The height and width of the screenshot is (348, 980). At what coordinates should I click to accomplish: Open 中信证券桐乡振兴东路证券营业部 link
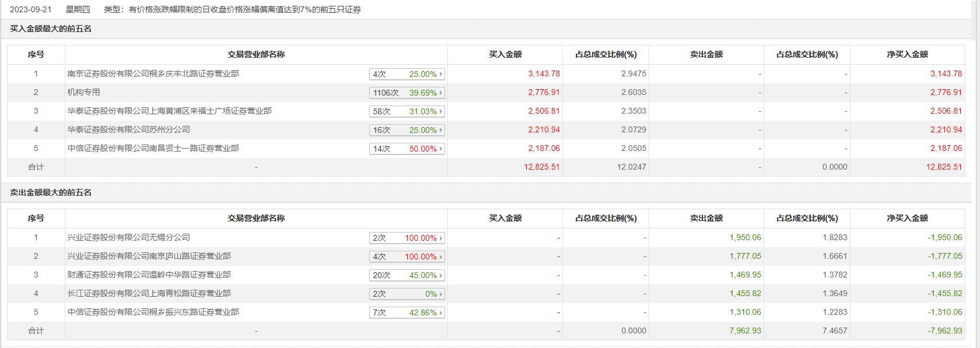[153, 312]
